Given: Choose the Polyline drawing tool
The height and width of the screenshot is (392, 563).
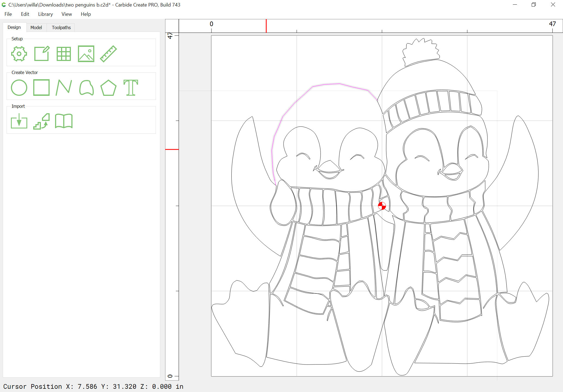Looking at the screenshot, I should click(x=64, y=88).
